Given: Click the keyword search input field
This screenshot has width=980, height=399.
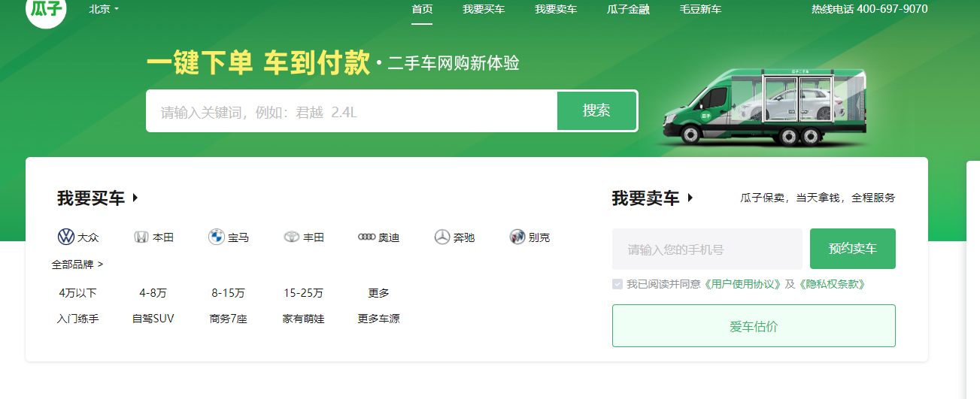Looking at the screenshot, I should click(351, 111).
